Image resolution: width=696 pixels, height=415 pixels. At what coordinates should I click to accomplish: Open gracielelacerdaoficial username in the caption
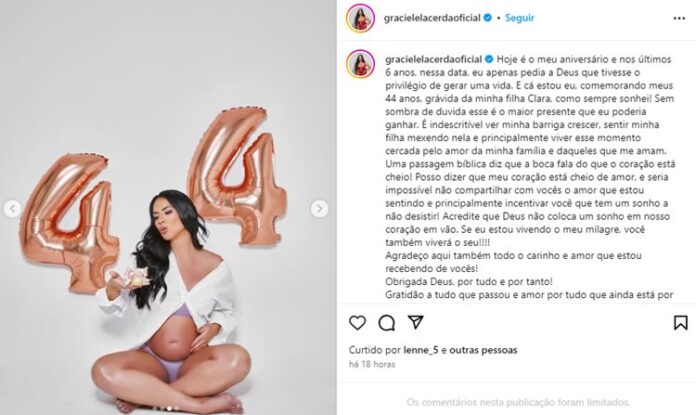pyautogui.click(x=434, y=59)
